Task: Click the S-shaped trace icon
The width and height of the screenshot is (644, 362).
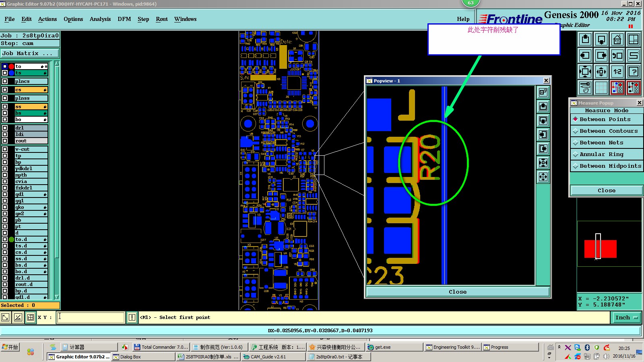Action: pos(634,56)
